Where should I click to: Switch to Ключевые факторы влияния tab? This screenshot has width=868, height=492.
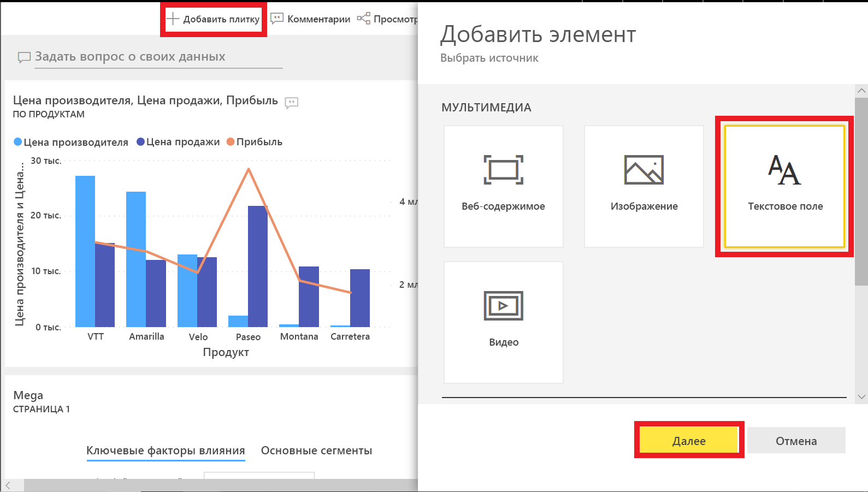point(166,451)
